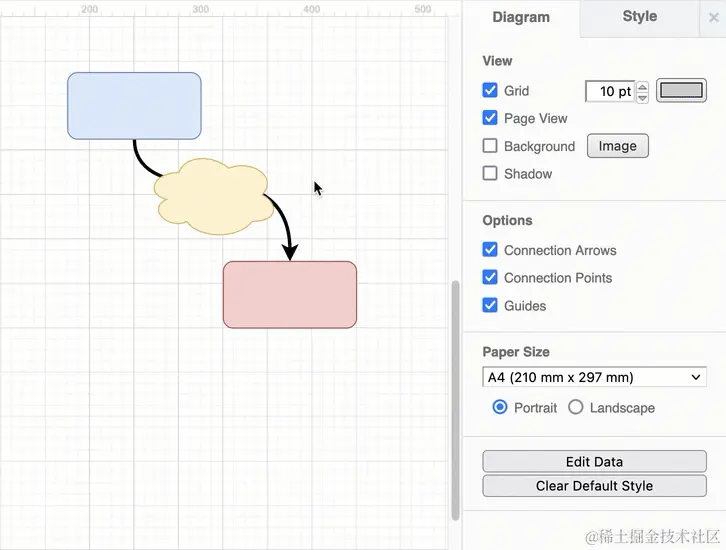Switch to the Diagram tab
This screenshot has width=726, height=550.
click(x=521, y=18)
